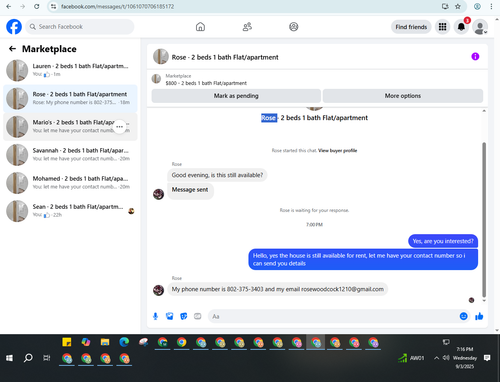Open the Windows notification center
Screen dimensions: 500x382
tap(487, 358)
